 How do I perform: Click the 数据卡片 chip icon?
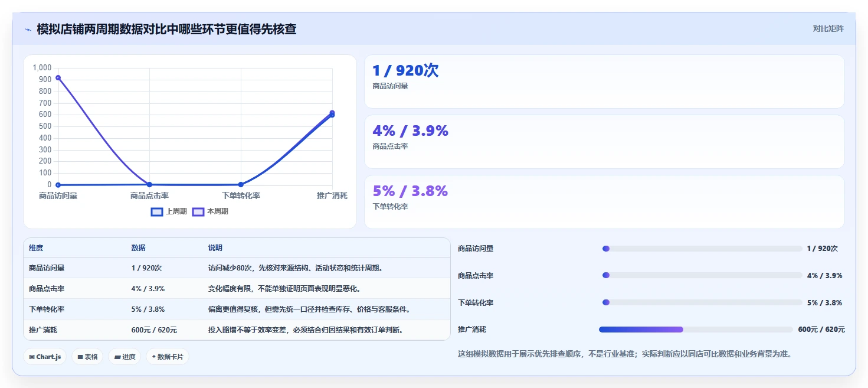(x=154, y=357)
